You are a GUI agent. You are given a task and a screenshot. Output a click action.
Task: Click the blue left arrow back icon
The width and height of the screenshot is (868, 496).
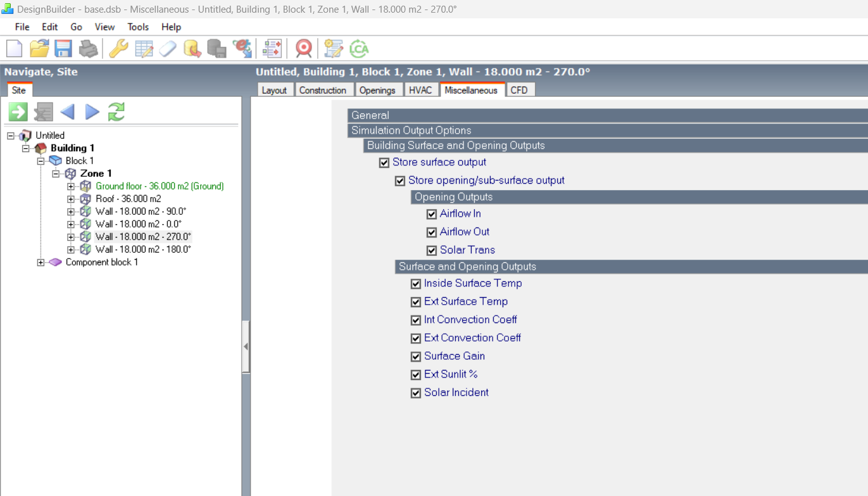67,112
